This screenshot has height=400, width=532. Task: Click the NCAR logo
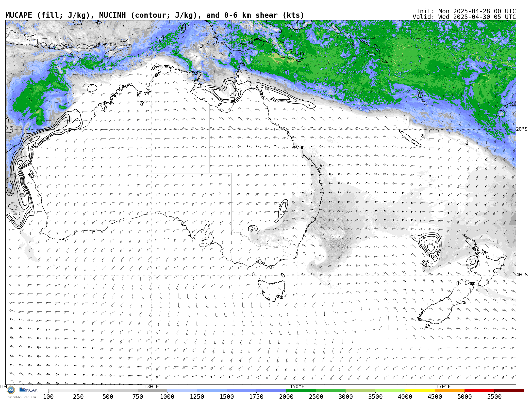point(28,390)
